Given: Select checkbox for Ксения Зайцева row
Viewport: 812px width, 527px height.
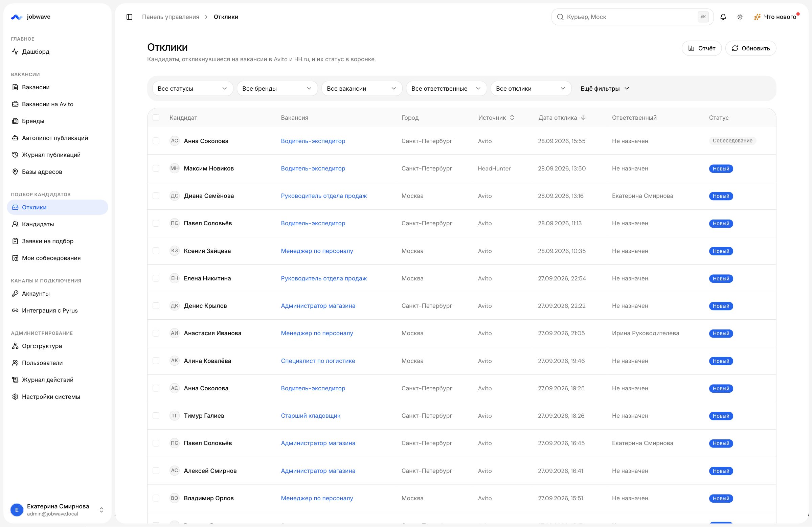Looking at the screenshot, I should coord(156,251).
